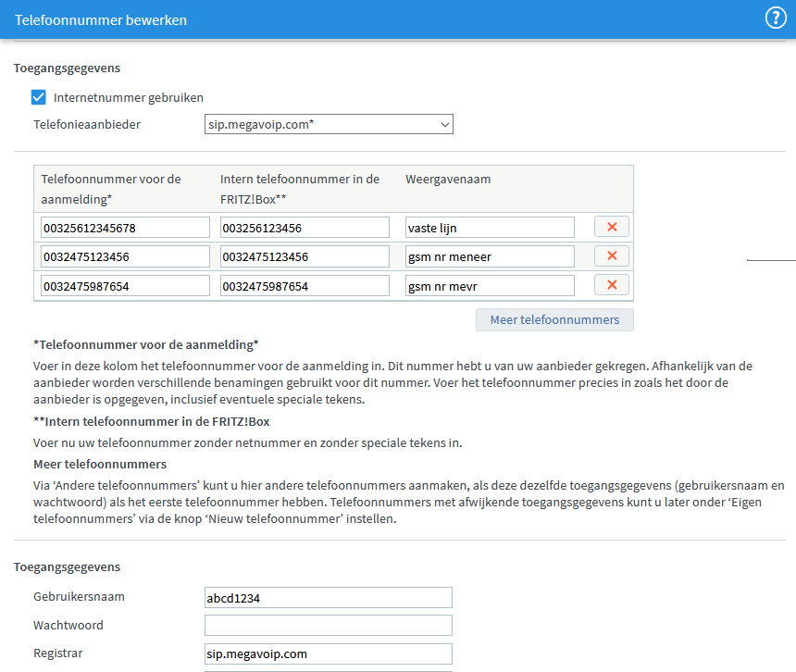Remove the 'gsm nr meneer' number row

pyautogui.click(x=611, y=256)
